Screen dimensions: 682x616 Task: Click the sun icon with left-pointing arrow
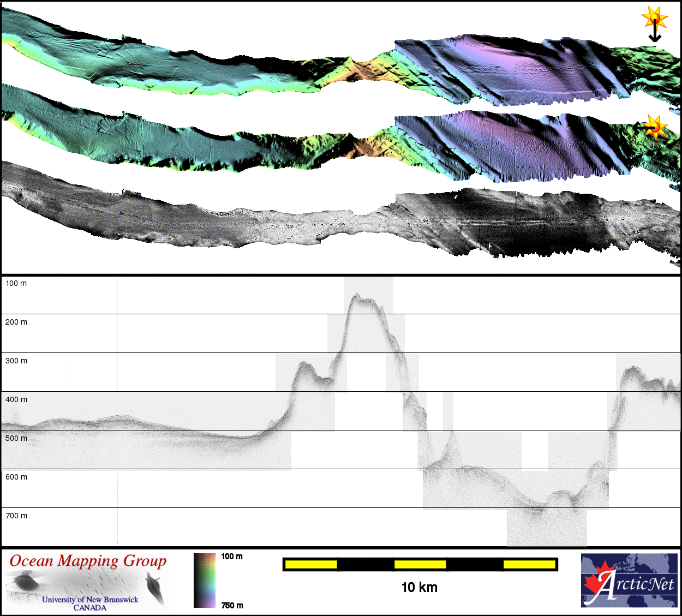654,127
